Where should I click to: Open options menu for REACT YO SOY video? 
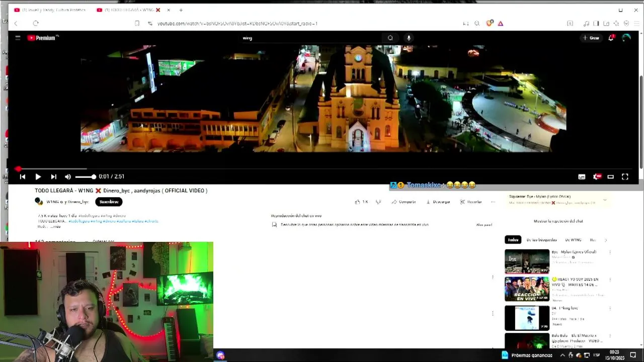(x=610, y=280)
